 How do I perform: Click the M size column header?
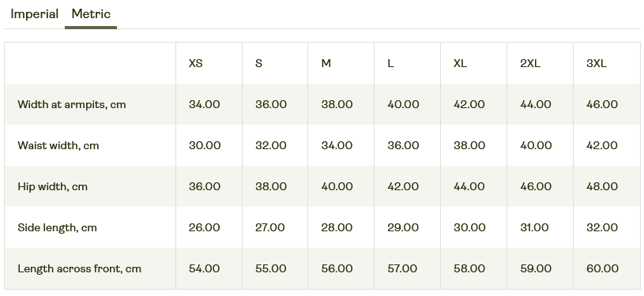pyautogui.click(x=326, y=63)
